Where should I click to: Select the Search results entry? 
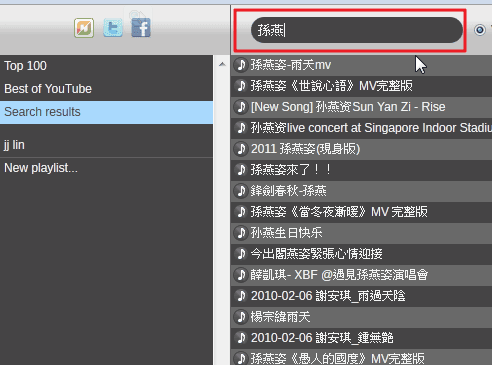coord(106,112)
